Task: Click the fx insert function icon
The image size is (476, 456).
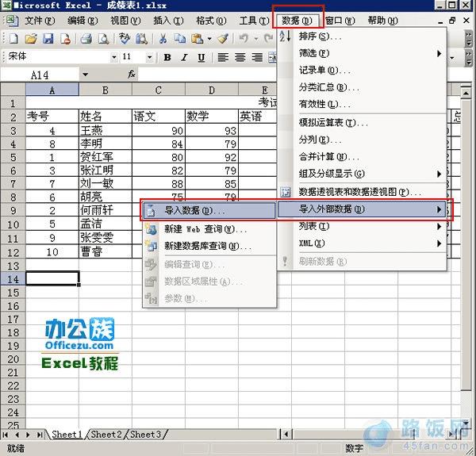Action: pos(132,74)
